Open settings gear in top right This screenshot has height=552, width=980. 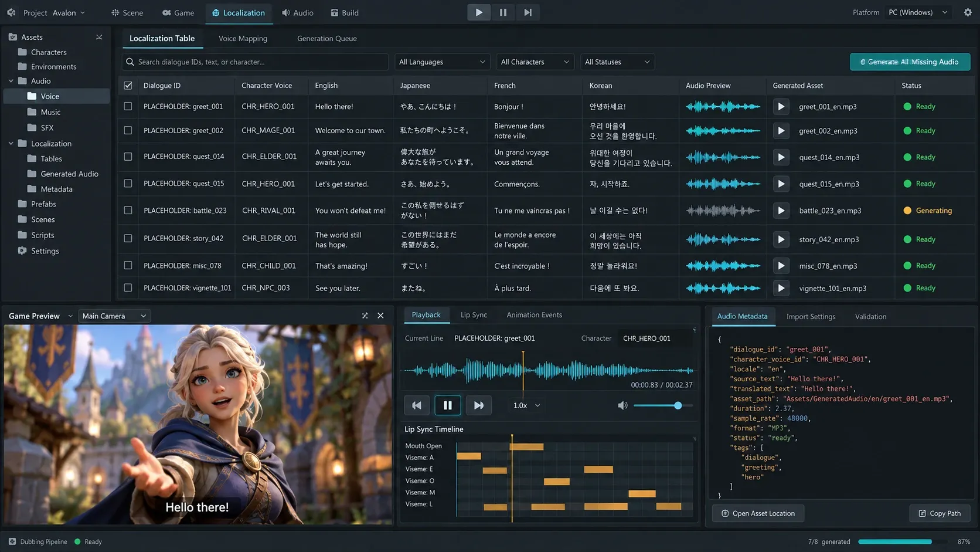(x=968, y=12)
